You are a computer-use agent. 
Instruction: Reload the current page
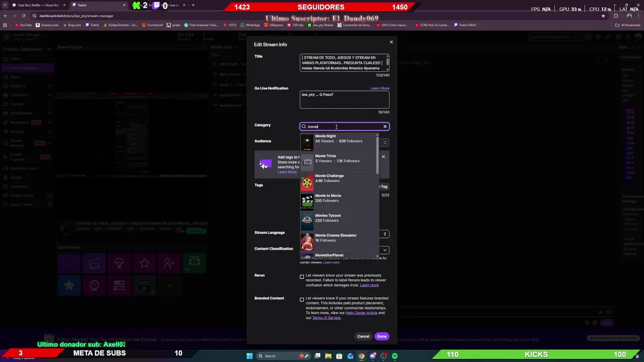[23, 16]
